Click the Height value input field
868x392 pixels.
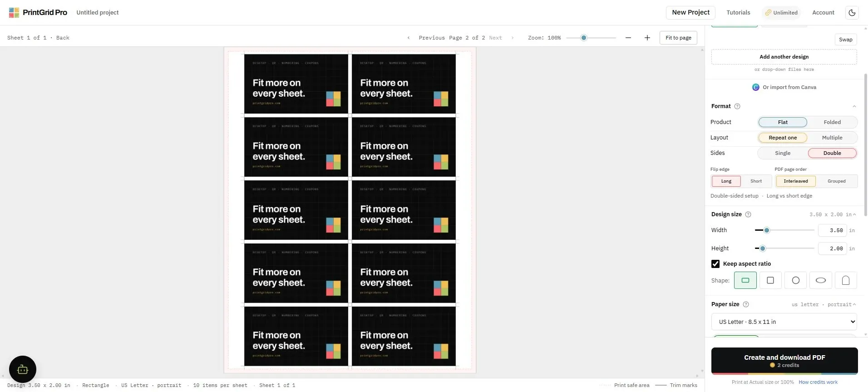[x=832, y=248]
